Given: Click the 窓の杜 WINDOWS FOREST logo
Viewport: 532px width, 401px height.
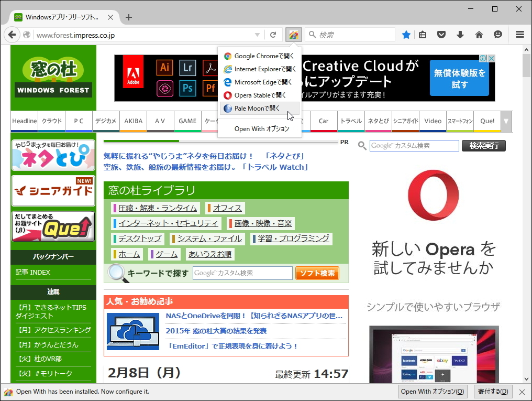Looking at the screenshot, I should 52,78.
